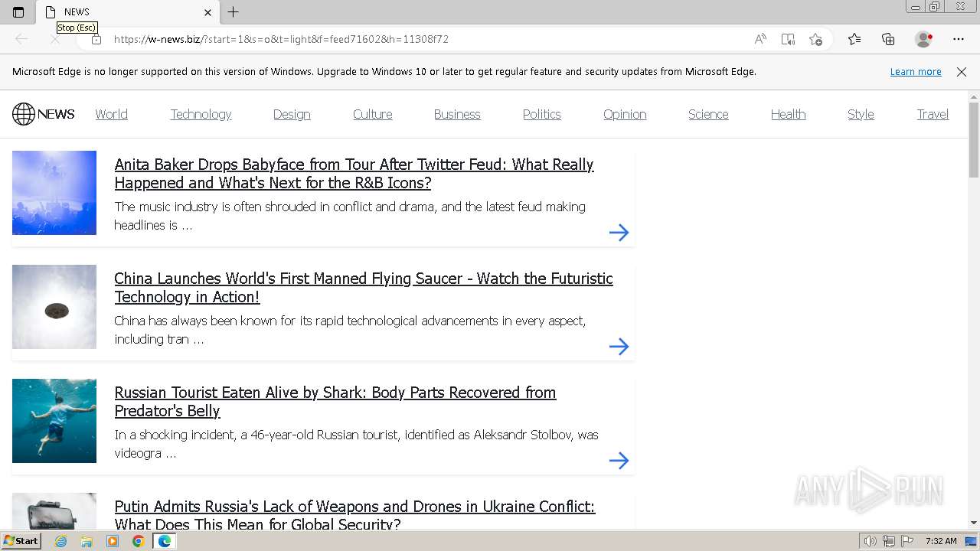Enter Immersive Reader icon
This screenshot has width=980, height=551.
[788, 39]
